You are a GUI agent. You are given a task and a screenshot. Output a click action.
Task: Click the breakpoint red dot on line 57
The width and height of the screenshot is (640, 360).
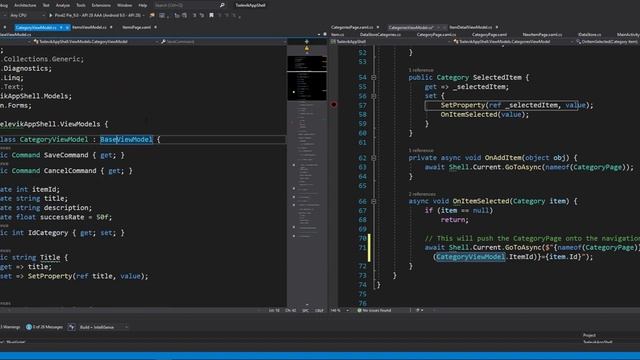click(x=333, y=104)
